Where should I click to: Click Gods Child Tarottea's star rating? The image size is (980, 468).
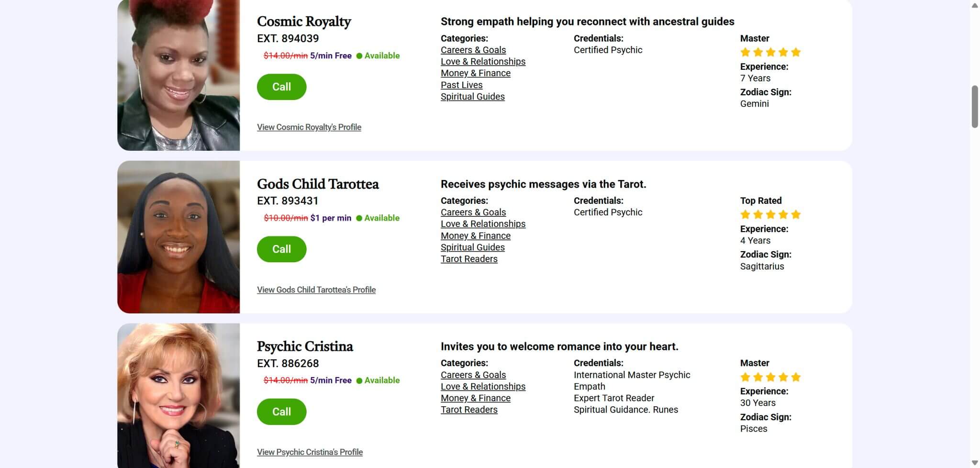tap(770, 214)
